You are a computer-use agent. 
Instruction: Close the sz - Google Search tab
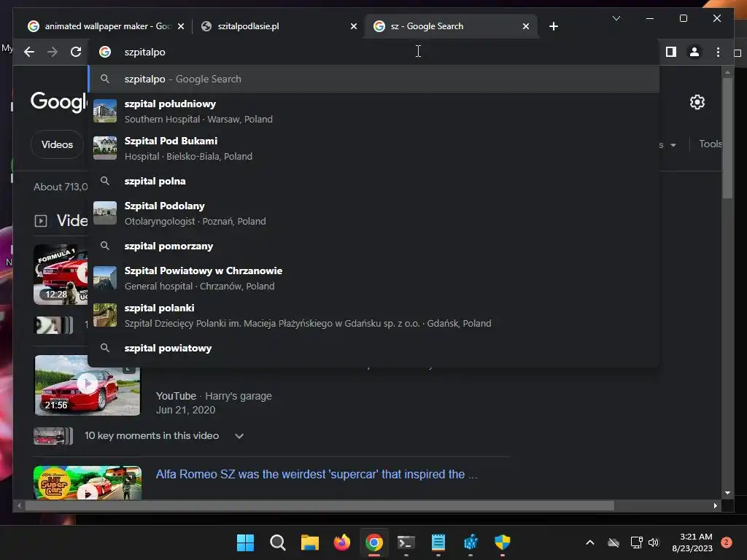click(x=525, y=26)
